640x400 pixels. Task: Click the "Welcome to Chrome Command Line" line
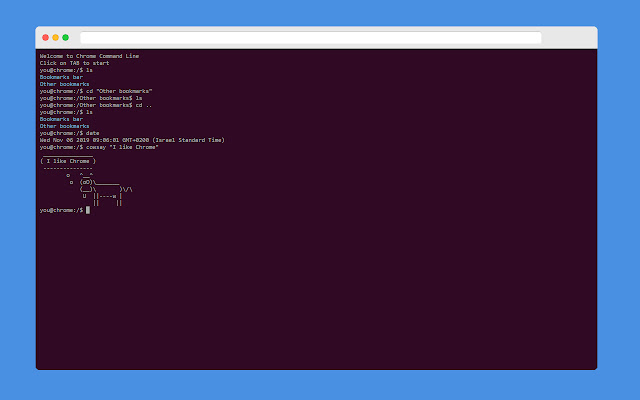pyautogui.click(x=89, y=56)
